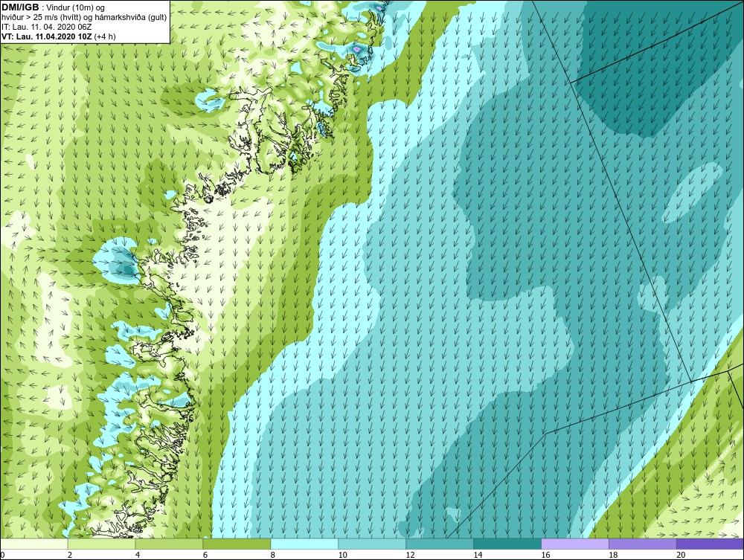The width and height of the screenshot is (744, 560).
Task: Click the legend label '12'
Action: pyautogui.click(x=411, y=555)
